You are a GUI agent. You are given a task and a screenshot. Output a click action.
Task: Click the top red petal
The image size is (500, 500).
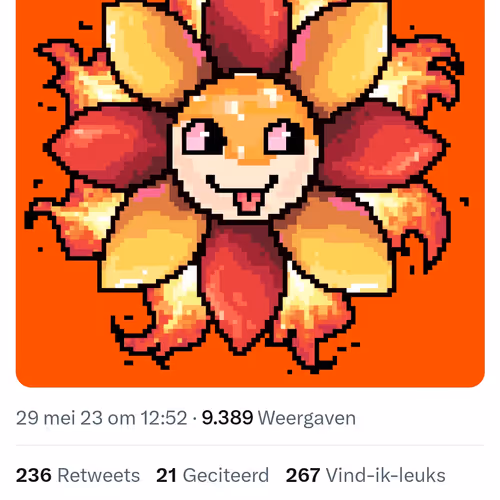pyautogui.click(x=247, y=35)
